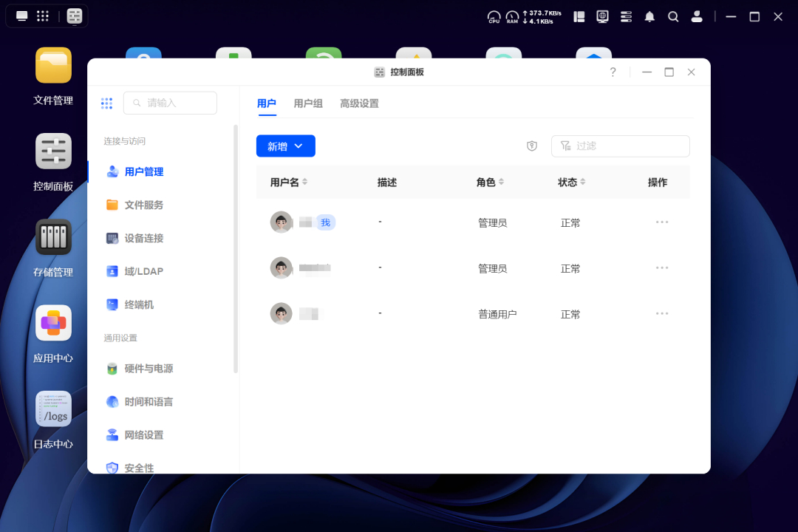Switch to the 用户组 tab
This screenshot has width=798, height=532.
pos(308,104)
